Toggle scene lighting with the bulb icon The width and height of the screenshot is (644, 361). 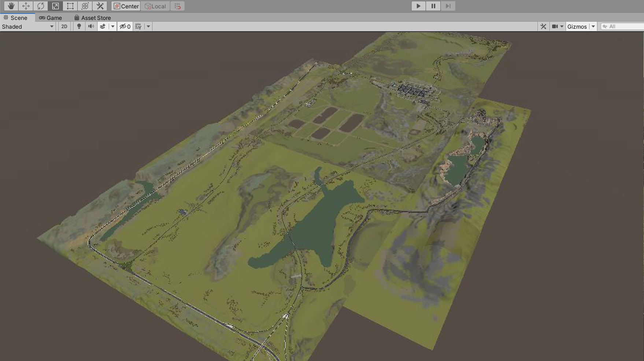79,26
